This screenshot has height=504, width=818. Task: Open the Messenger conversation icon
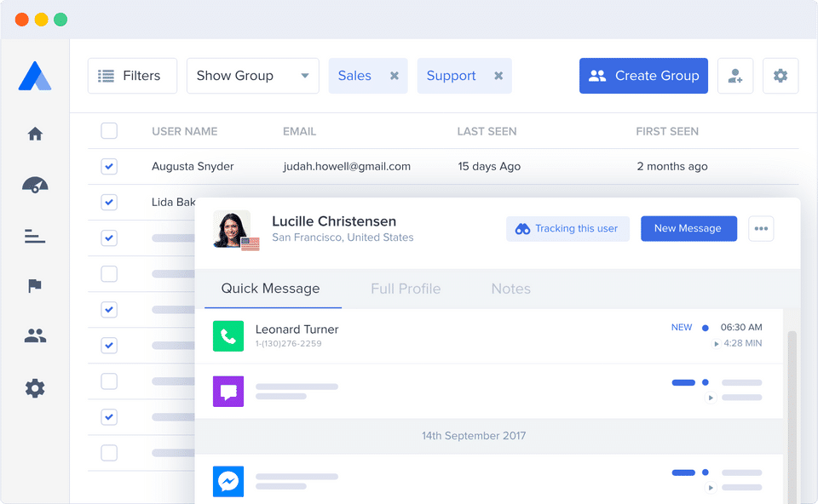tap(228, 481)
